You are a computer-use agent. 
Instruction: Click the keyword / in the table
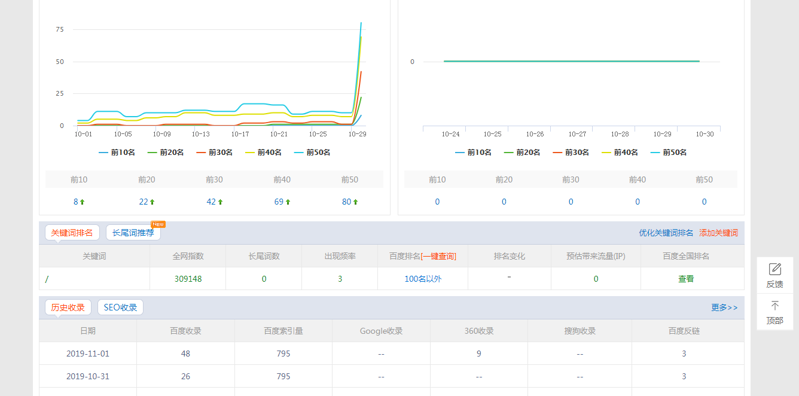click(x=47, y=279)
